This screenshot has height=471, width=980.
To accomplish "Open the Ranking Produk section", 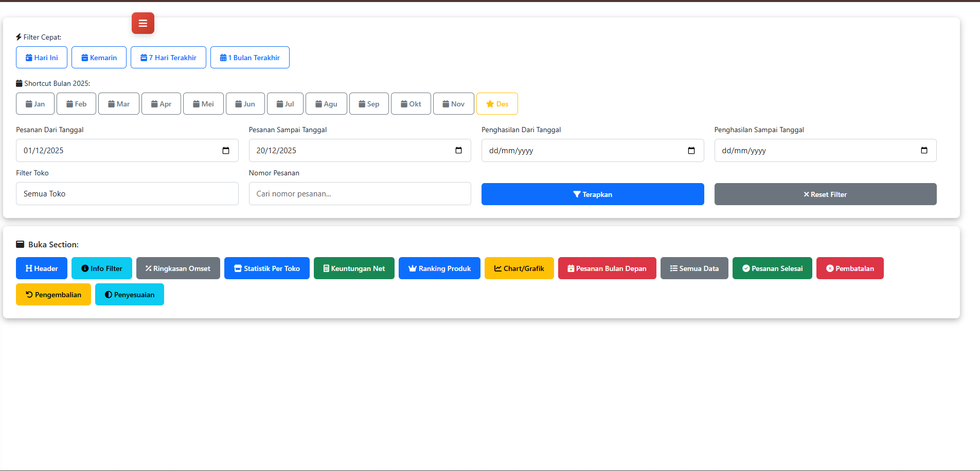I will pyautogui.click(x=439, y=268).
